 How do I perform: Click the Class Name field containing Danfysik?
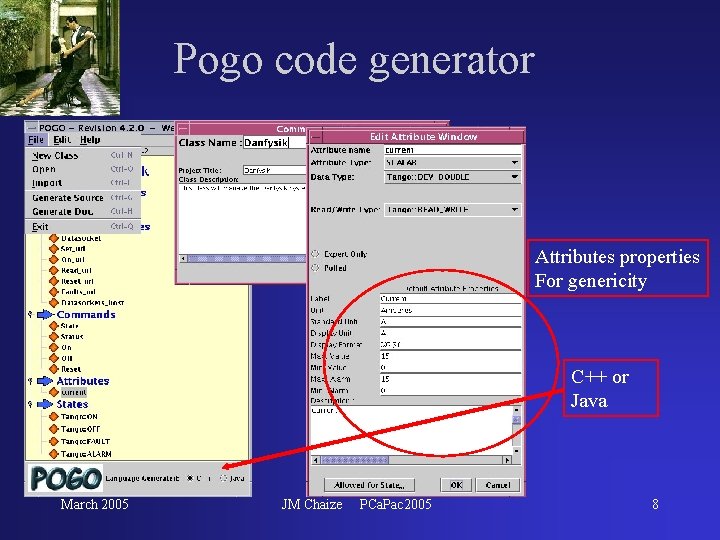275,143
